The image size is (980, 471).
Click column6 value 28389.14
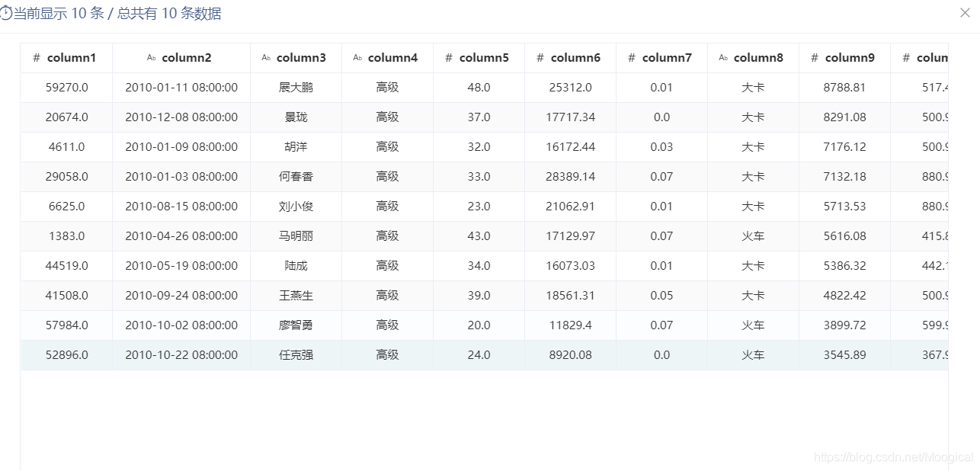click(570, 177)
